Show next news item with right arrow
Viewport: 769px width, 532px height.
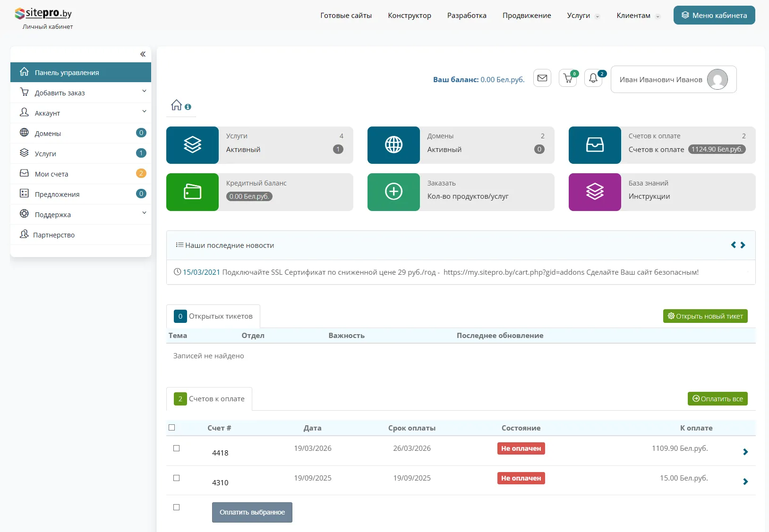coord(743,245)
